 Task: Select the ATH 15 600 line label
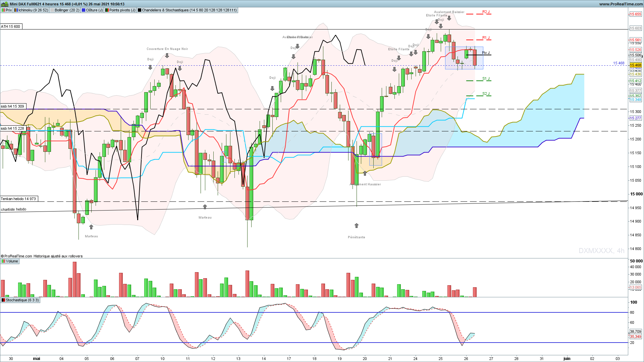click(x=11, y=26)
